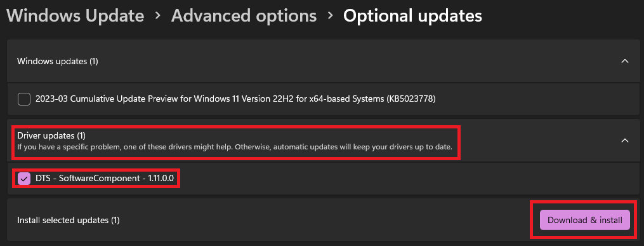Collapse the Driver updates section chevron
Image resolution: width=644 pixels, height=246 pixels.
(x=625, y=140)
